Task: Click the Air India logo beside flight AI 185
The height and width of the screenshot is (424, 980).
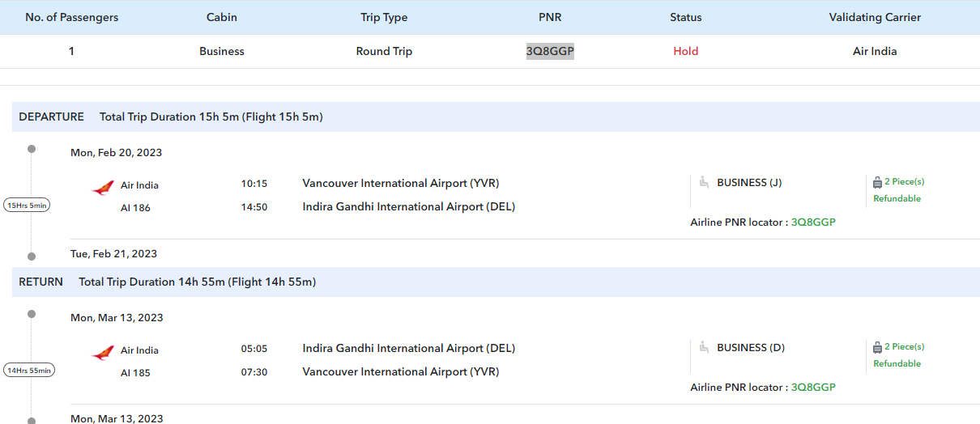Action: point(102,354)
